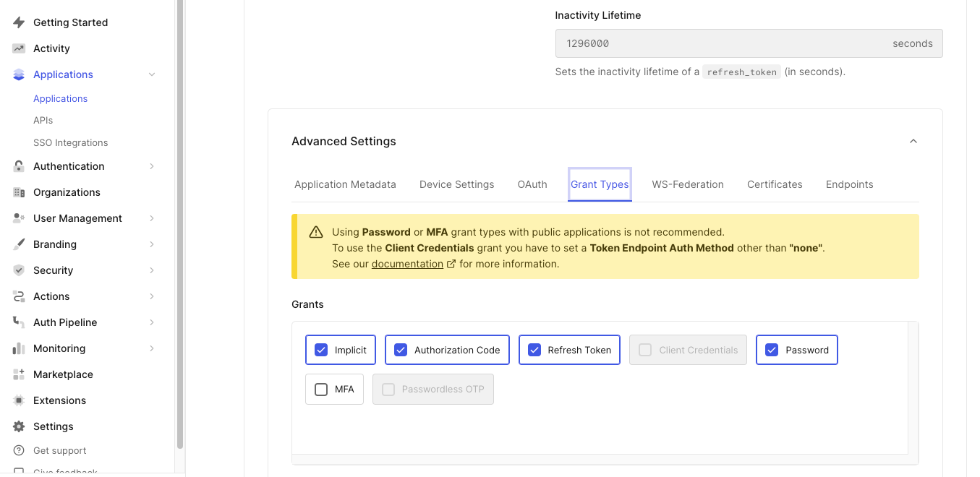The image size is (980, 477).
Task: Click the Extensions chip icon
Action: pos(19,400)
